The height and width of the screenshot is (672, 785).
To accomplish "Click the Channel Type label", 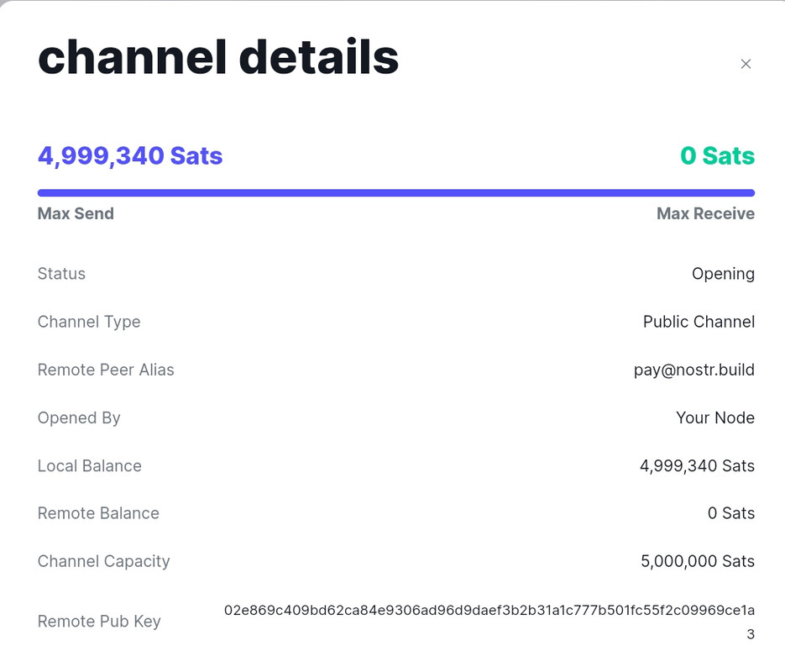I will coord(89,322).
